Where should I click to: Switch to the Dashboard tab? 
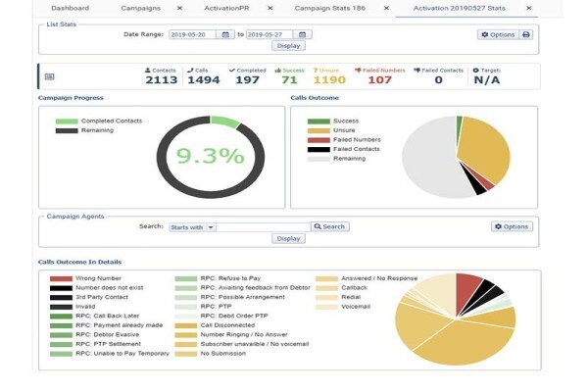[71, 8]
